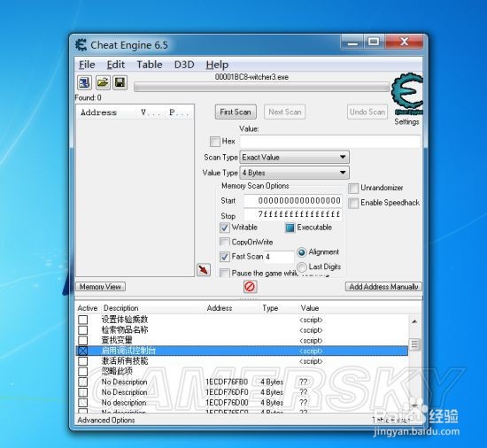Viewport: 487px width, 448px height.
Task: Select the 激活所有技能 row text
Action: (x=125, y=361)
